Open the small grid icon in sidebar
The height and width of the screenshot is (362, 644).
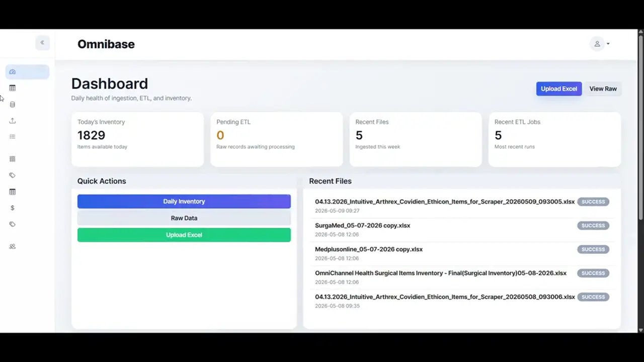[13, 159]
